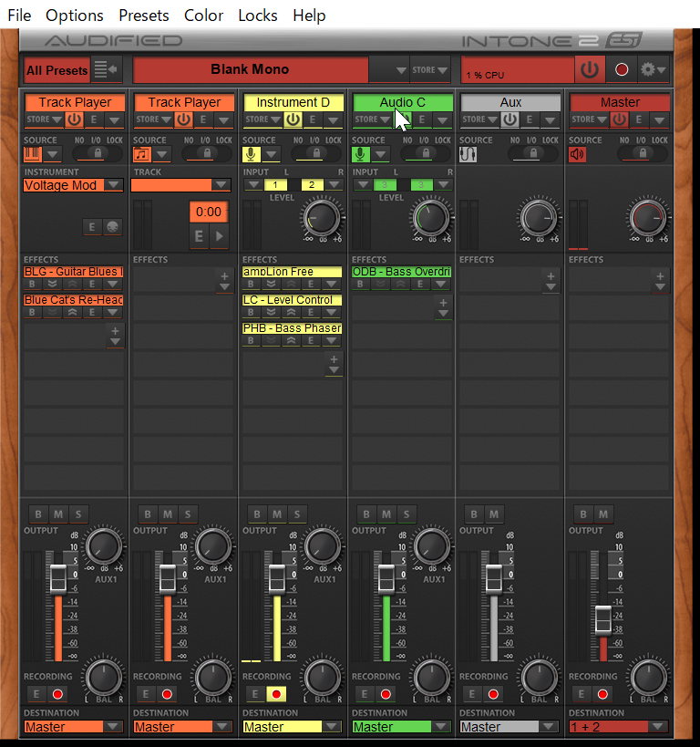Play the second Track Player track
This screenshot has width=700, height=747.
pos(219,236)
